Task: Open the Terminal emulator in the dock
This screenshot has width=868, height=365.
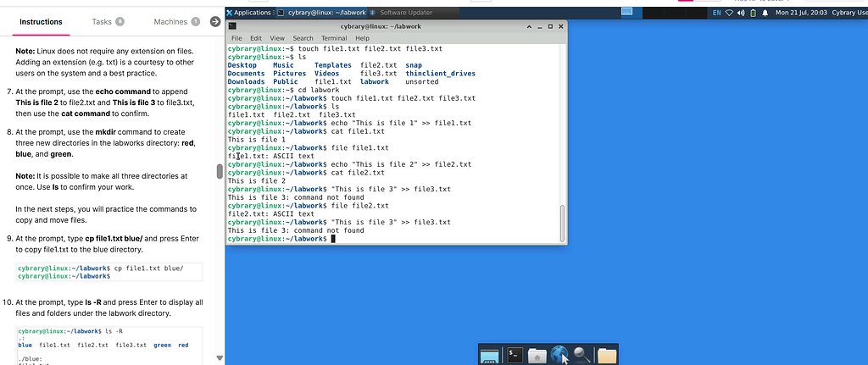Action: point(514,356)
